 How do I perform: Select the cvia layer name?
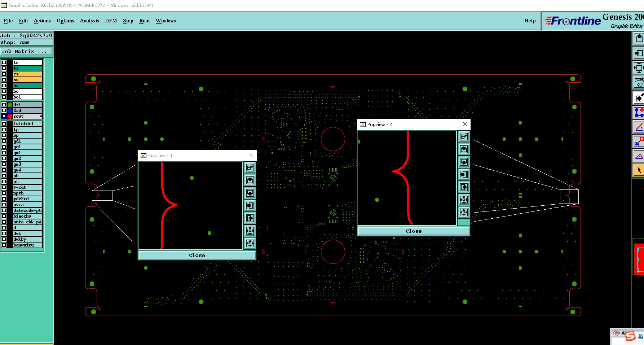tap(28, 205)
